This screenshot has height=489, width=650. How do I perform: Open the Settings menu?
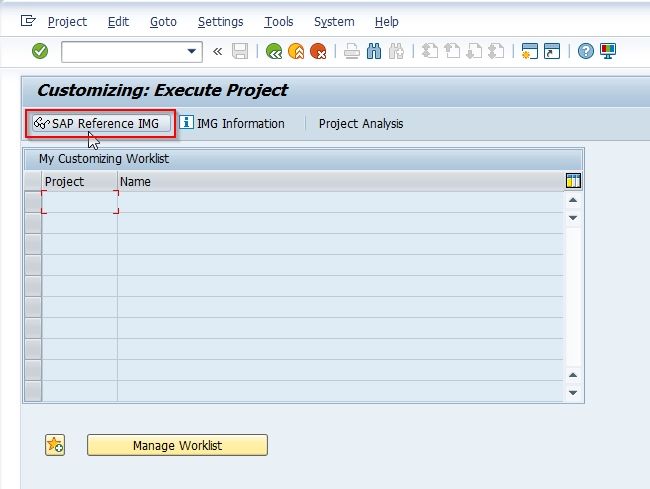(x=221, y=22)
